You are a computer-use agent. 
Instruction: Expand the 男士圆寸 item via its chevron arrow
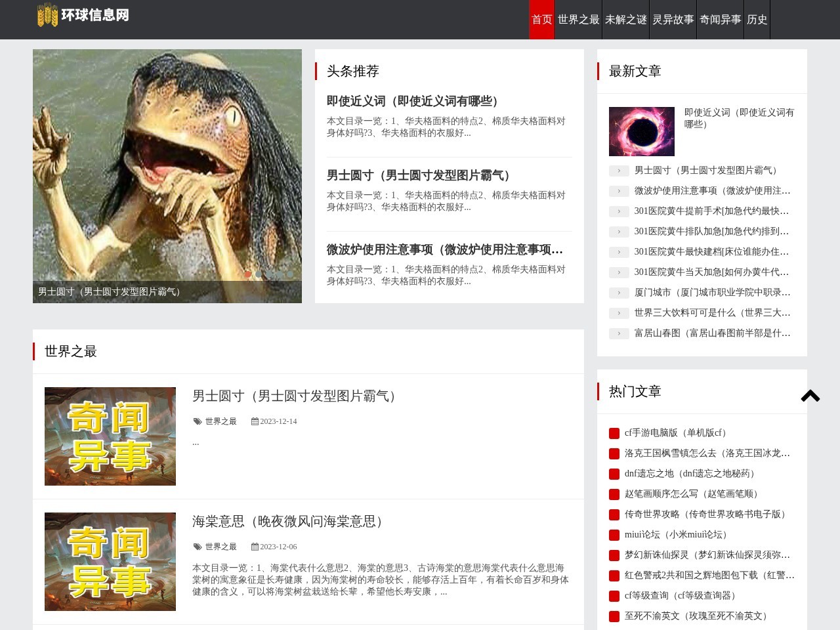click(x=619, y=171)
